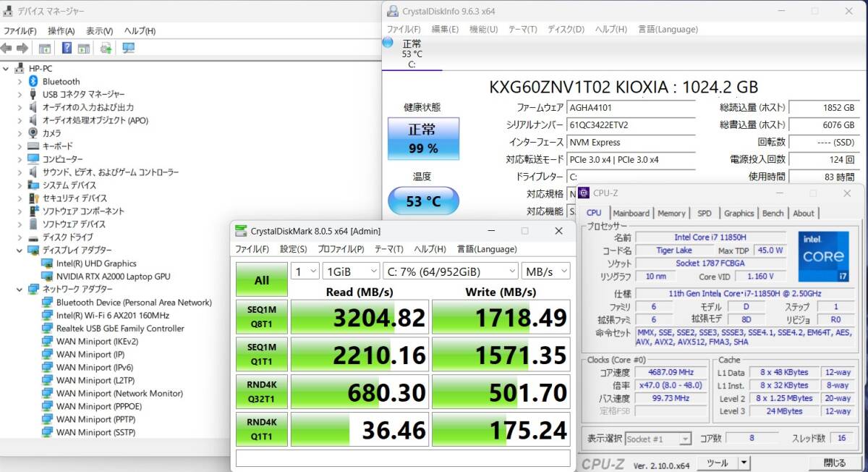
Task: Click the Forward arrow in Device Manager toolbar
Action: click(22, 48)
